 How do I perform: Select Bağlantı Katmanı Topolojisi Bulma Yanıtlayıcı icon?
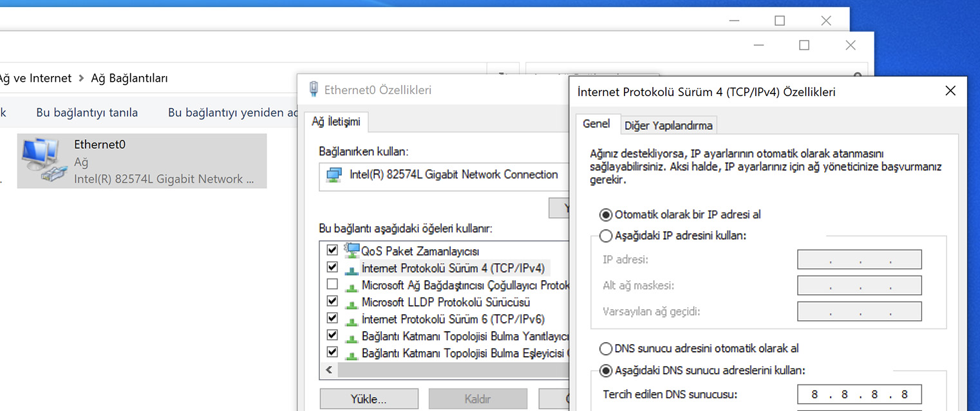tap(352, 336)
